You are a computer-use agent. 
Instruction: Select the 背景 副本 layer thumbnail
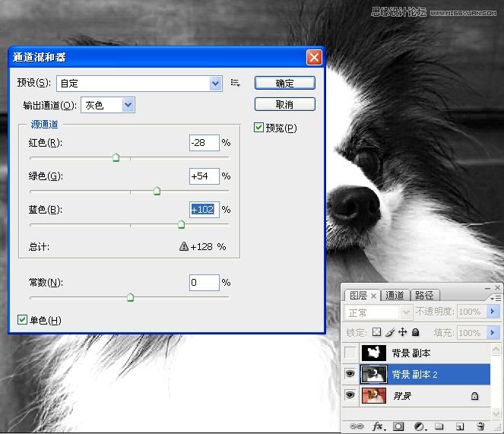point(374,353)
